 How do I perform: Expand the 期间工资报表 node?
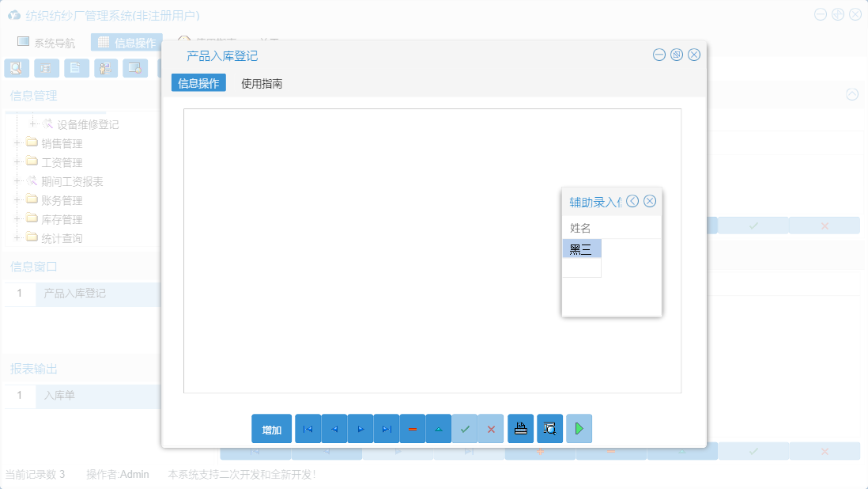tap(17, 180)
